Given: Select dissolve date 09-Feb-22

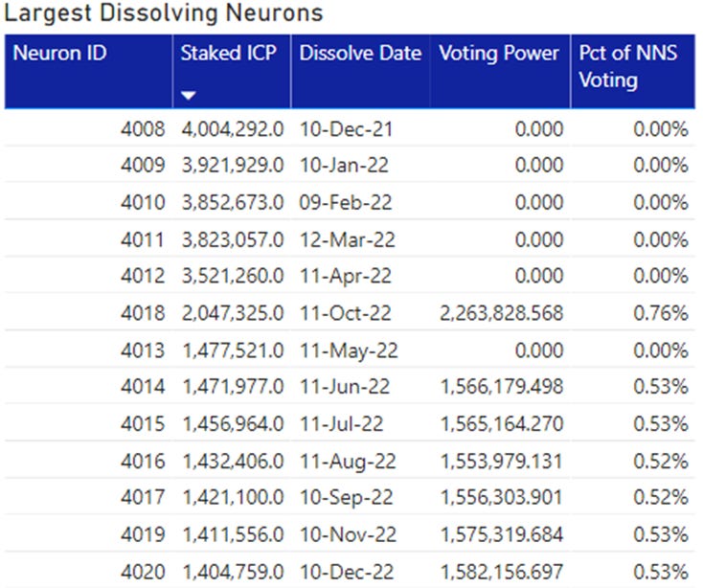Looking at the screenshot, I should coord(346,202).
